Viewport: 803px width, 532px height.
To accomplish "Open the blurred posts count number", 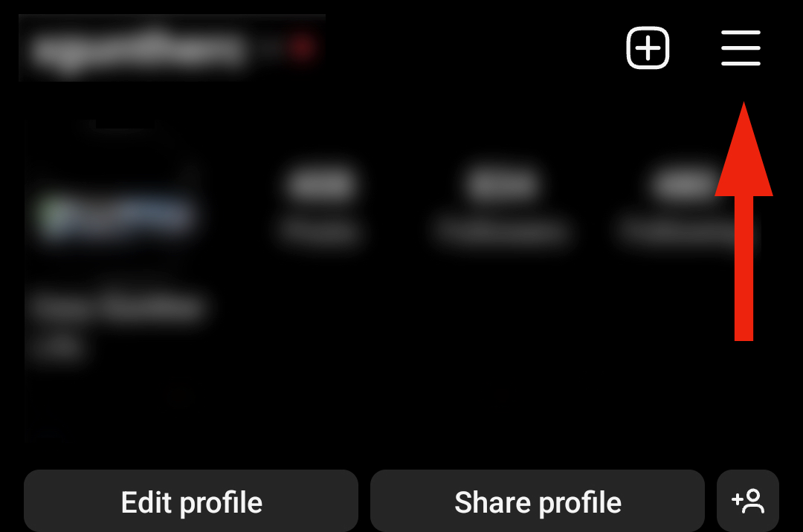I will pyautogui.click(x=321, y=183).
